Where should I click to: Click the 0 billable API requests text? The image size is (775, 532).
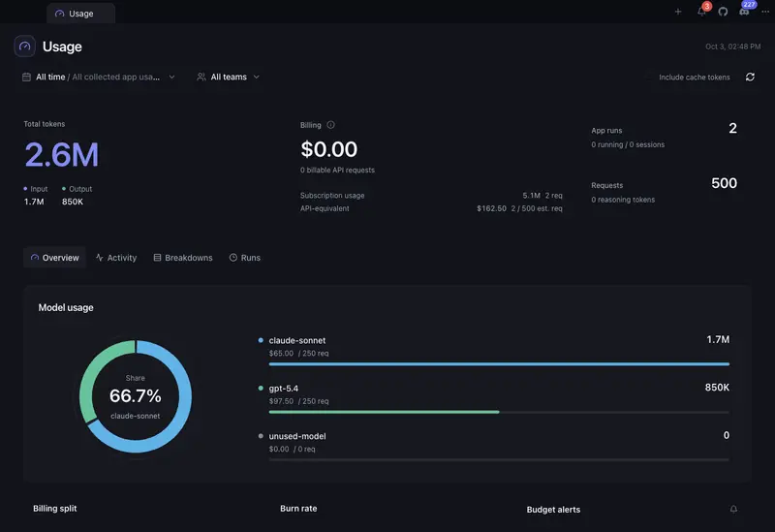[x=337, y=171]
